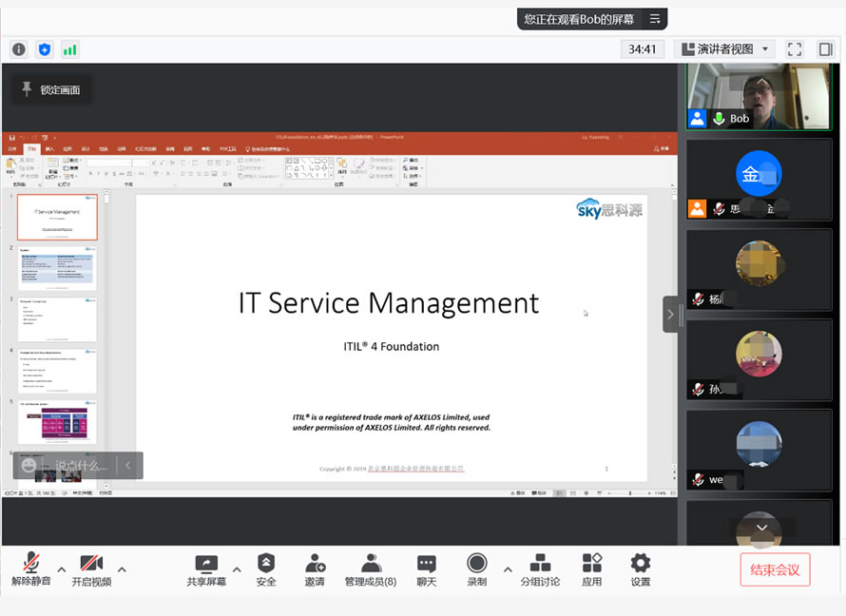Start recording with 录制

[477, 569]
